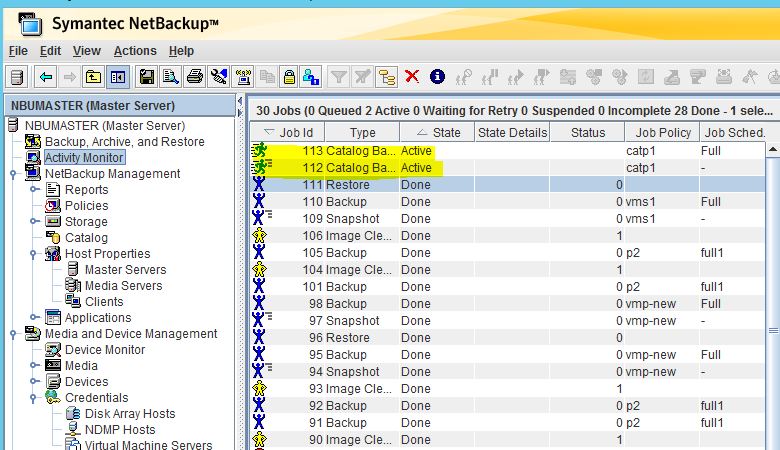The image size is (780, 450).
Task: Select Media Servers under Host Properties
Action: (123, 285)
